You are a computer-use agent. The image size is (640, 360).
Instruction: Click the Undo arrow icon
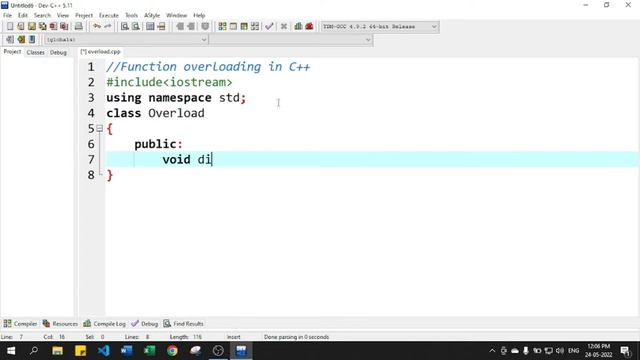[x=97, y=27]
